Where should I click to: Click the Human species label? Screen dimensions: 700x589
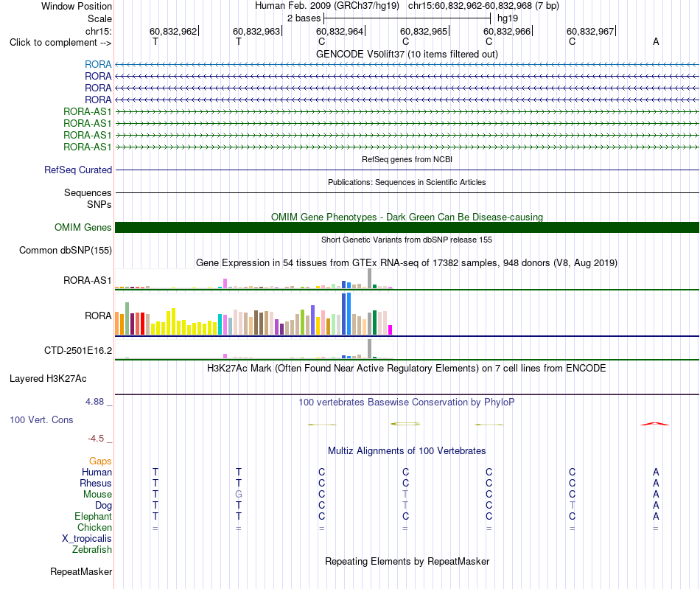tap(97, 472)
